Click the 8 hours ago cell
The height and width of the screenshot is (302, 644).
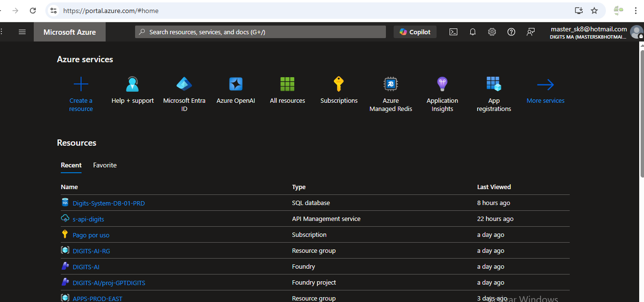coord(493,203)
